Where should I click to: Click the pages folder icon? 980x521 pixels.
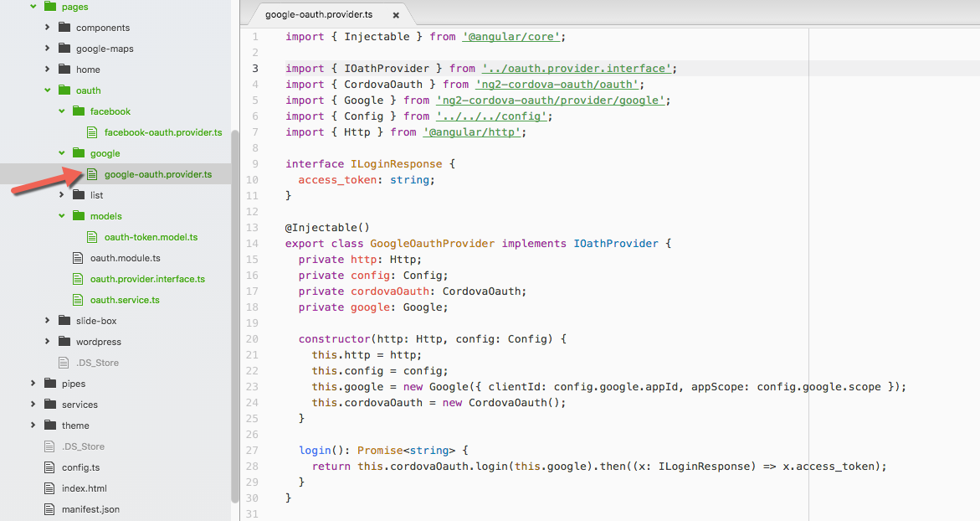50,6
